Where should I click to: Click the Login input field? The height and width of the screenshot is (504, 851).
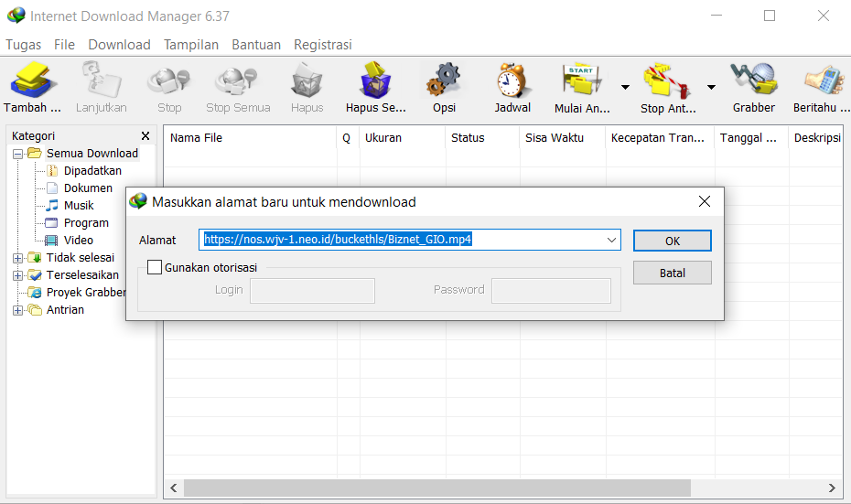coord(312,290)
